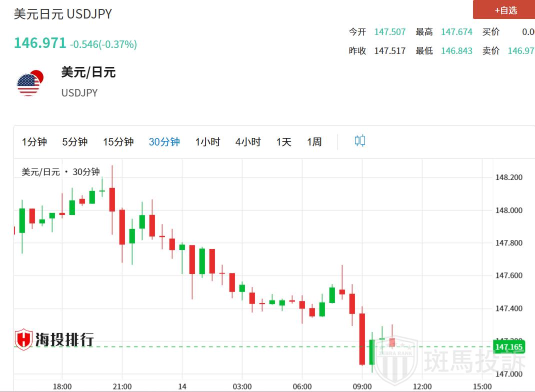Click the 09:00 time axis marker

(362, 386)
